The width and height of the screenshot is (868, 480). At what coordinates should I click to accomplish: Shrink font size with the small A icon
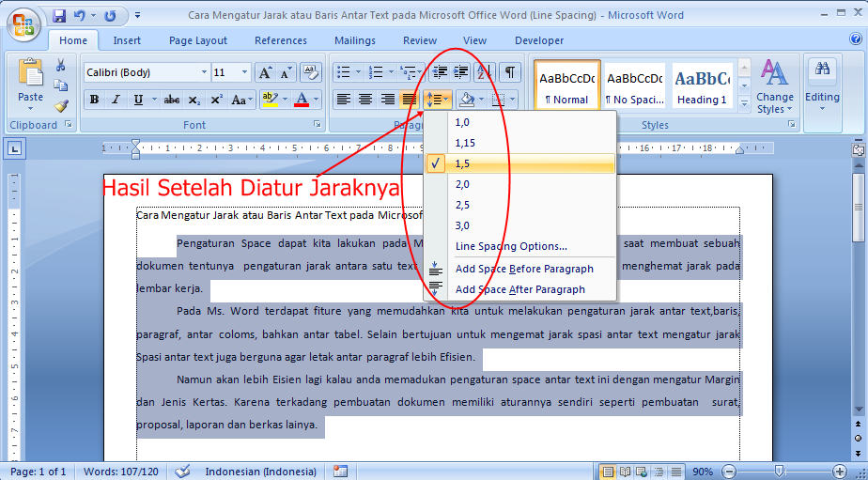[286, 72]
